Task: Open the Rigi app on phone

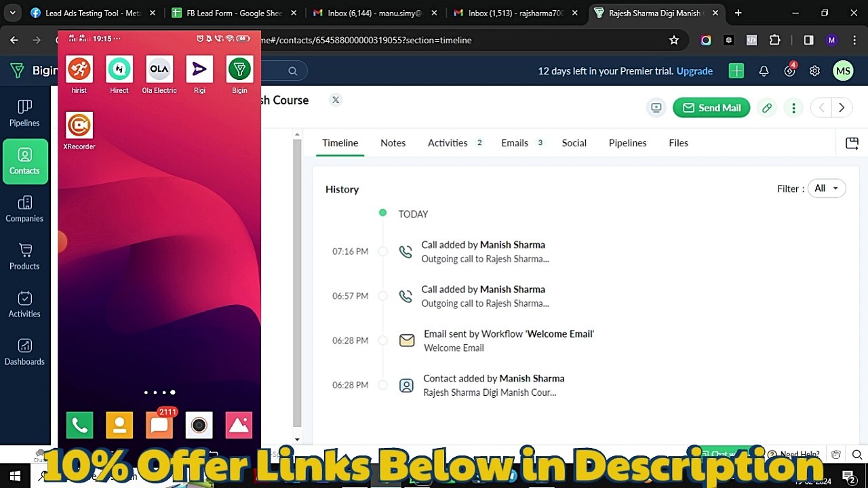Action: [x=199, y=69]
